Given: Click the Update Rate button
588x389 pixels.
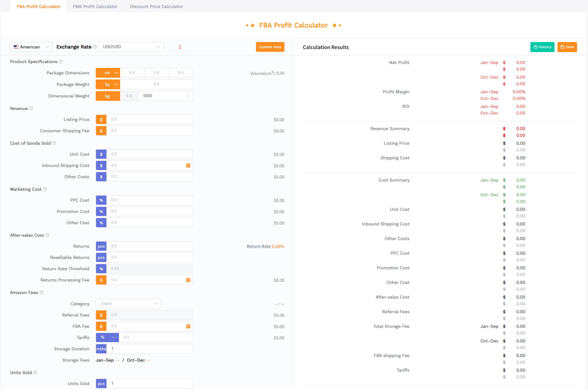Looking at the screenshot, I should (270, 47).
